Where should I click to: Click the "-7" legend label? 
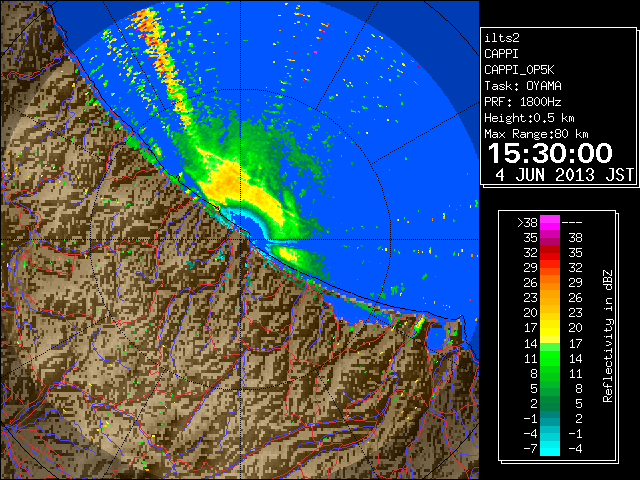(531, 449)
